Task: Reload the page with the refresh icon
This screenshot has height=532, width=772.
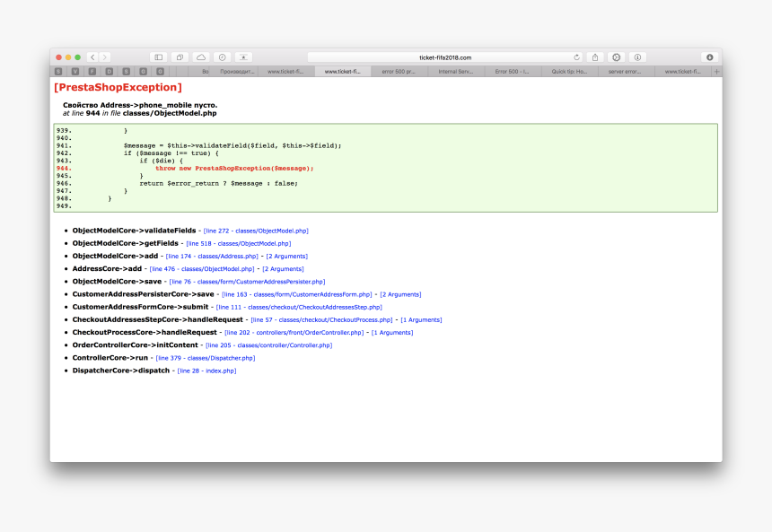Action: pyautogui.click(x=576, y=57)
